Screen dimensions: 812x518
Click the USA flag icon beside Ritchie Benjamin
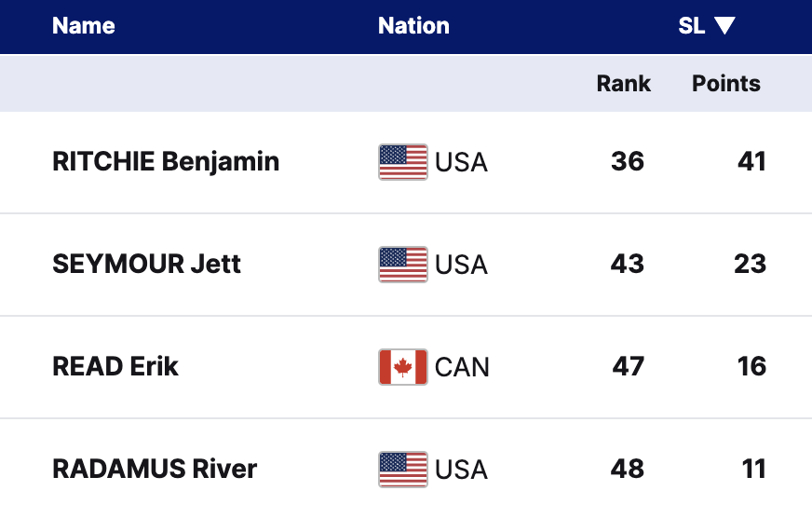pyautogui.click(x=403, y=162)
